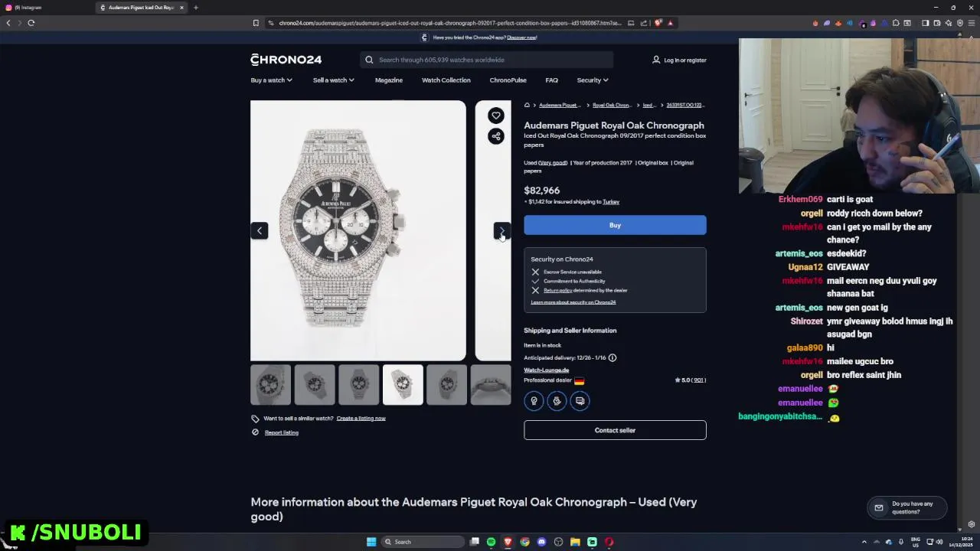Expand the Buy a watch menu
This screenshot has height=551, width=980.
(x=271, y=80)
